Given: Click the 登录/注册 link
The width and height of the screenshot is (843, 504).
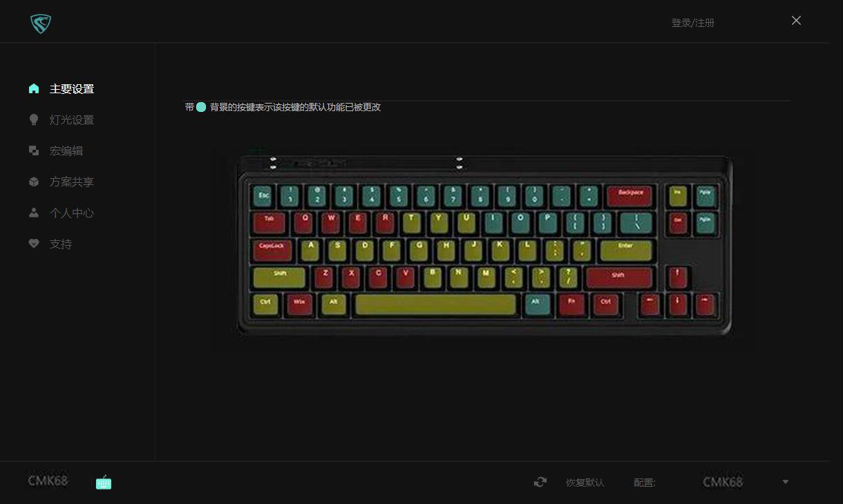Looking at the screenshot, I should point(693,23).
